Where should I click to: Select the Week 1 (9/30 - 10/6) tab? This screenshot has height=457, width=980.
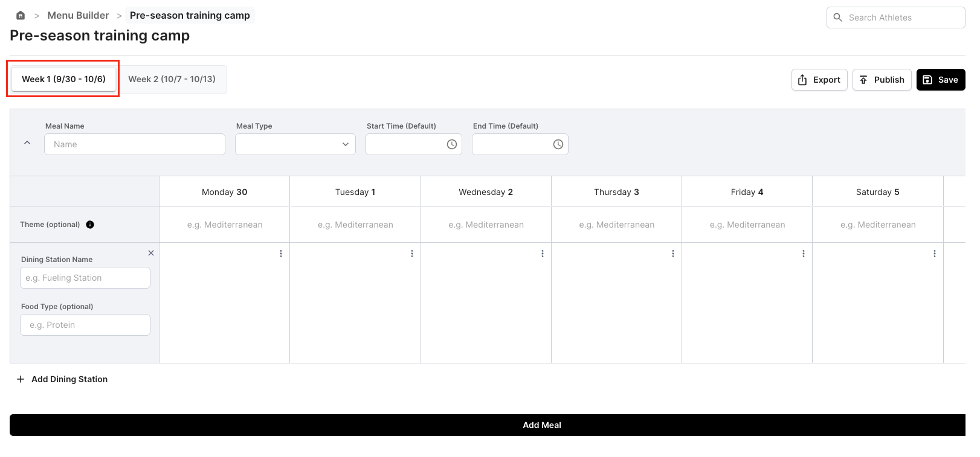pos(63,79)
